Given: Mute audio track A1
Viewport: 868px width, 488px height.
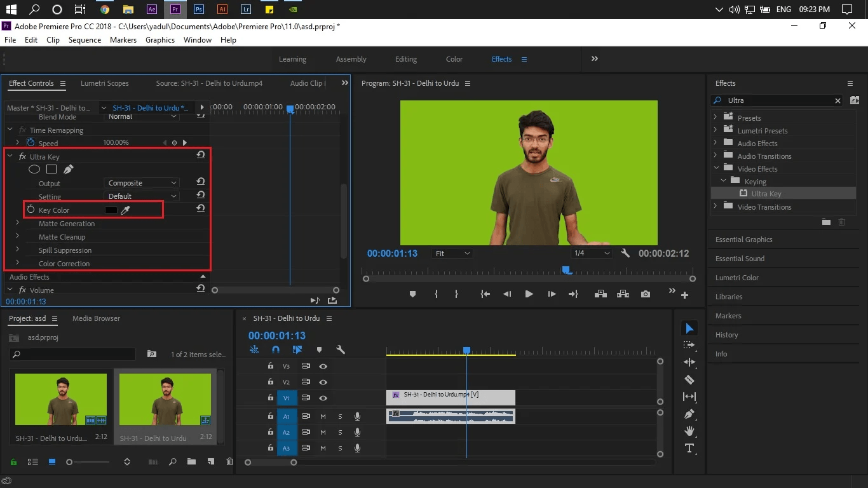Looking at the screenshot, I should [x=323, y=416].
